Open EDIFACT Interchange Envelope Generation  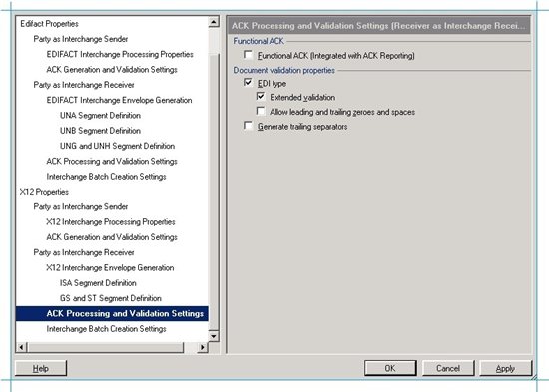point(119,100)
